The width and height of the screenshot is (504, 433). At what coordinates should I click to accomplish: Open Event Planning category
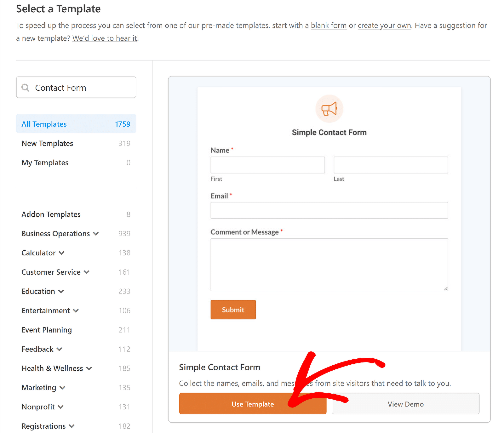[x=76, y=330]
